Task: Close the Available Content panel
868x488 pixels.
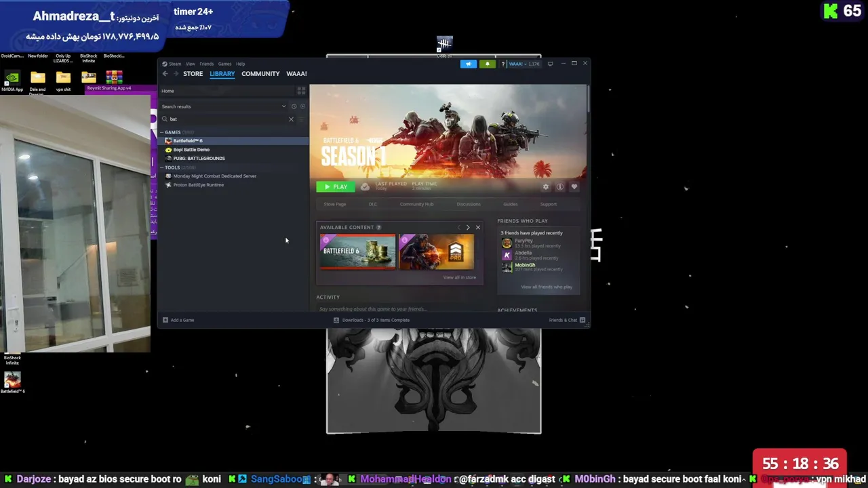Action: (477, 228)
